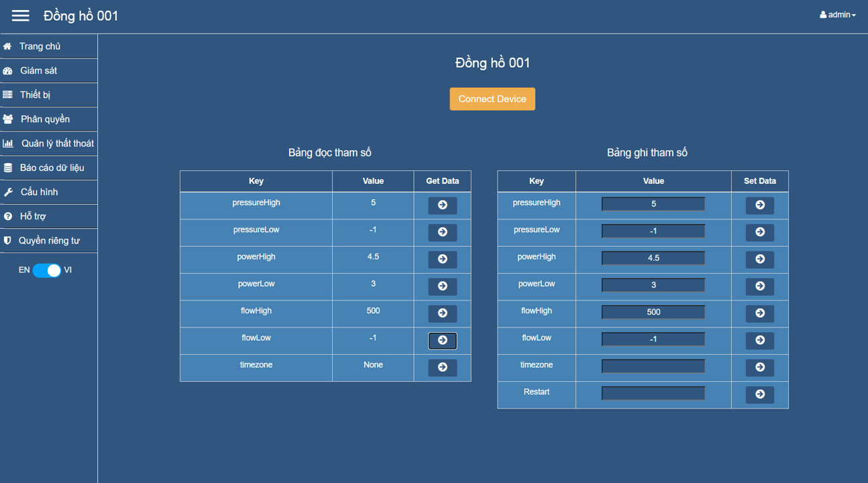Select Thiết bị from the sidebar
Screen dimensions: 868x483
pyautogui.click(x=35, y=95)
